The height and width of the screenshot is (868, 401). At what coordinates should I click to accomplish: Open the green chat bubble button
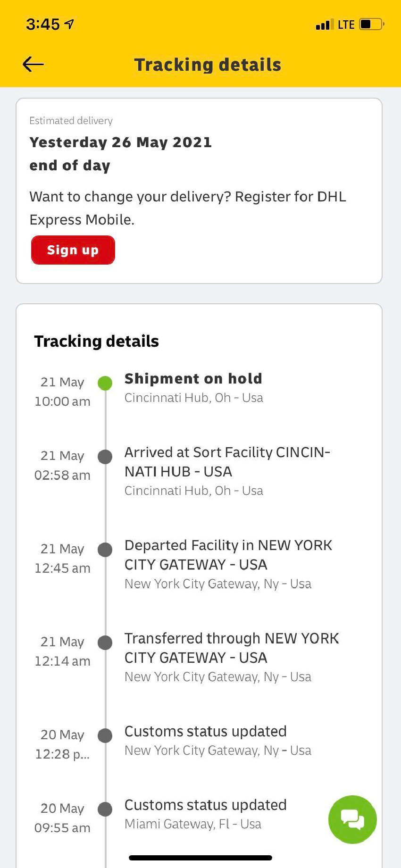tap(352, 819)
